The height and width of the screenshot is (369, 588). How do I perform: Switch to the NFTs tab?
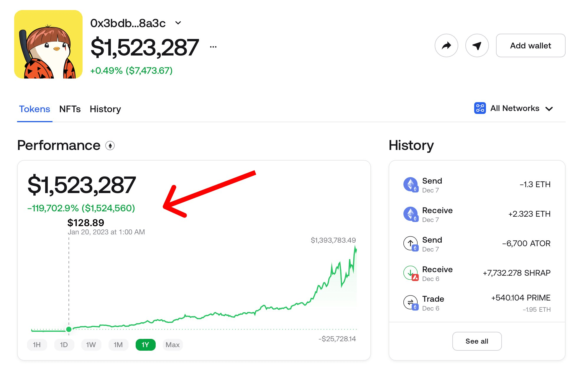[70, 109]
